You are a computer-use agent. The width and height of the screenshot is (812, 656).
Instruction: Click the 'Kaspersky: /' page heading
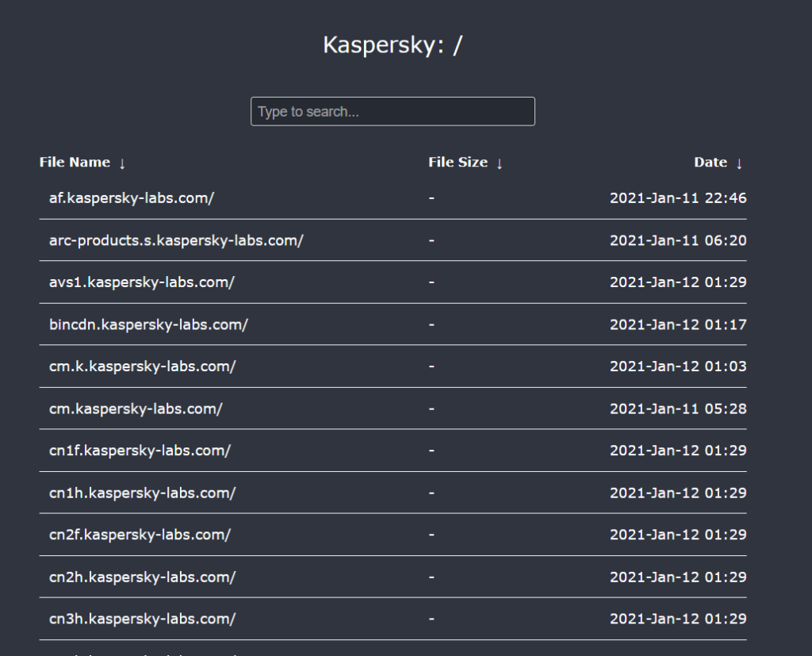coord(393,45)
